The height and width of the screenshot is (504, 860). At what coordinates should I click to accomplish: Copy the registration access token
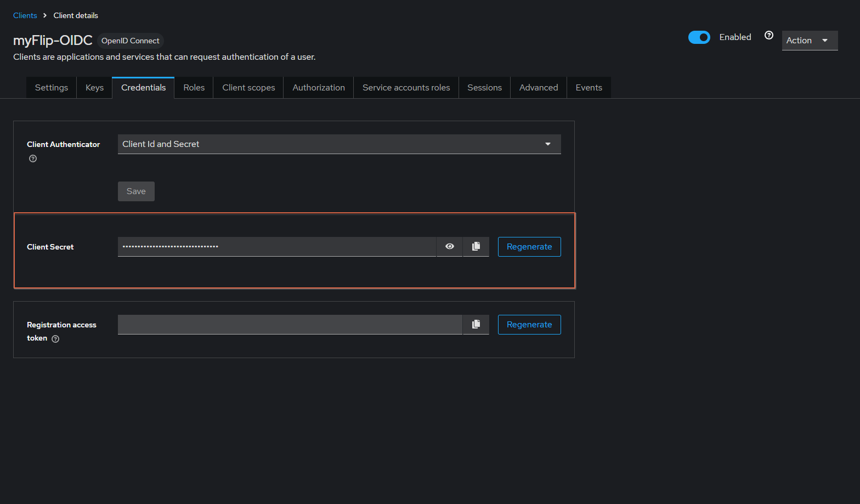[476, 325]
